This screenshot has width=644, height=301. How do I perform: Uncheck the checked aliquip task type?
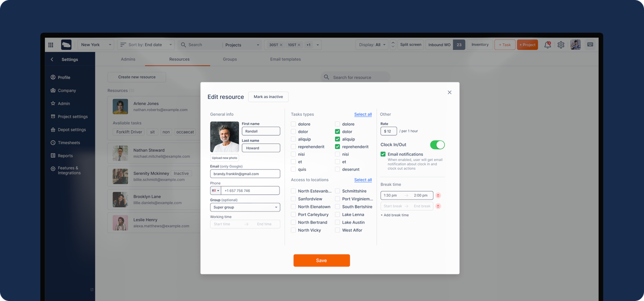(x=337, y=139)
